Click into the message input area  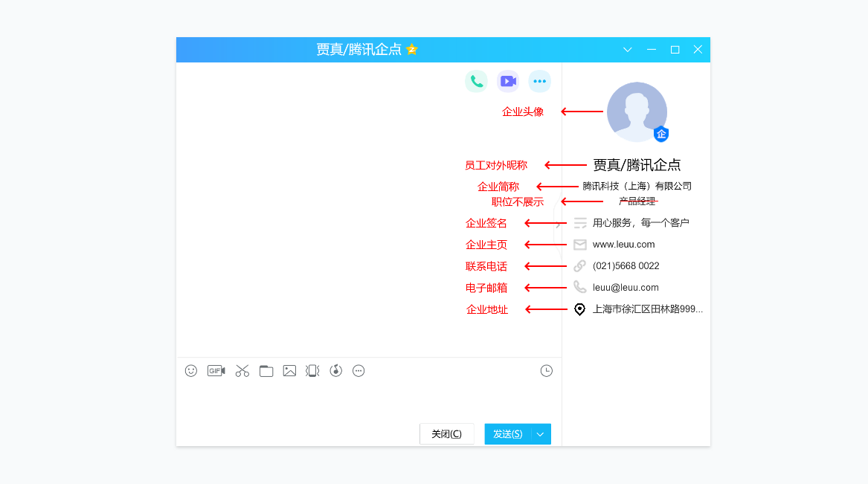click(x=369, y=401)
